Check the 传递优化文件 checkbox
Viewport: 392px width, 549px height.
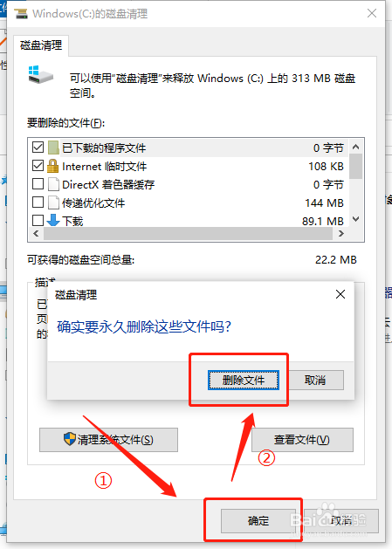pyautogui.click(x=38, y=202)
